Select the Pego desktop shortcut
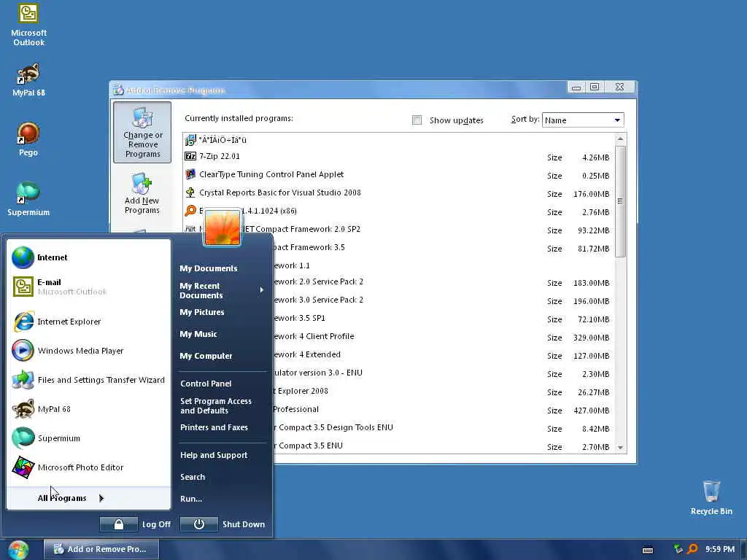 pyautogui.click(x=28, y=139)
